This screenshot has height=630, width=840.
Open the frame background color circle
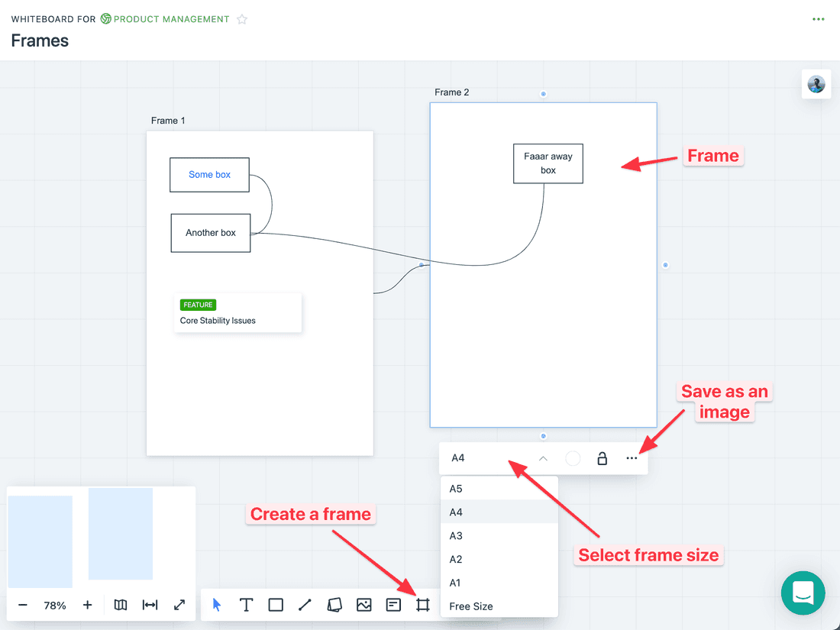point(573,458)
